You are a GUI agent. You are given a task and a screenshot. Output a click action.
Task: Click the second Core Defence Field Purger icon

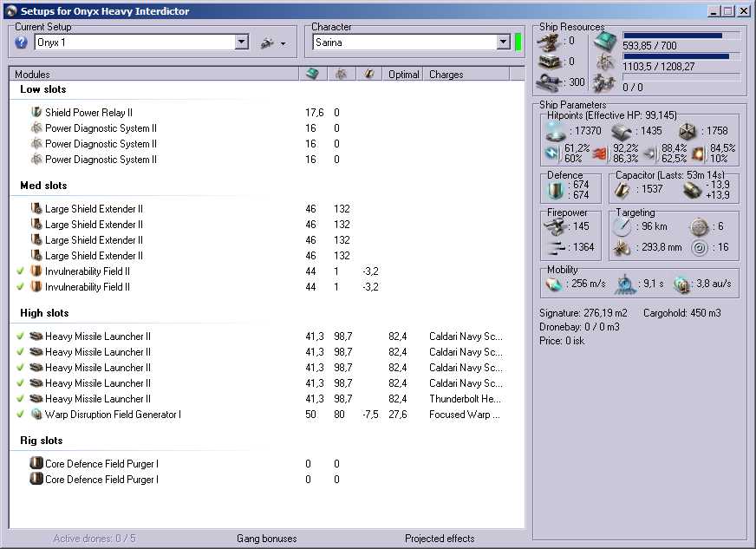tap(36, 479)
